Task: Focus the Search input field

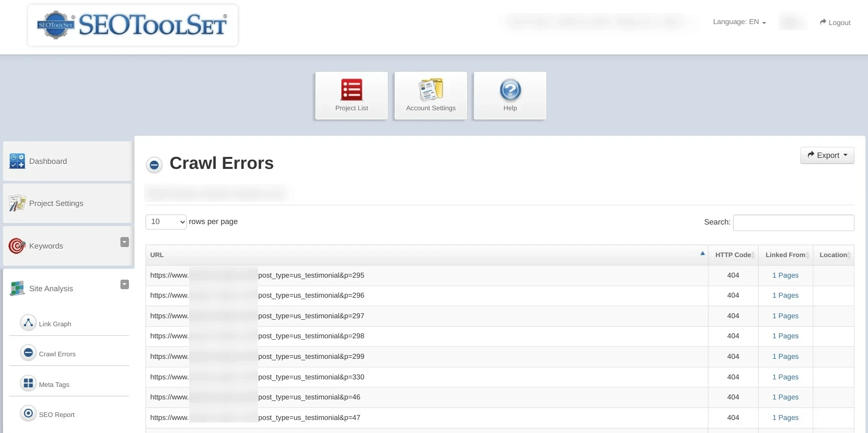Action: click(x=793, y=223)
